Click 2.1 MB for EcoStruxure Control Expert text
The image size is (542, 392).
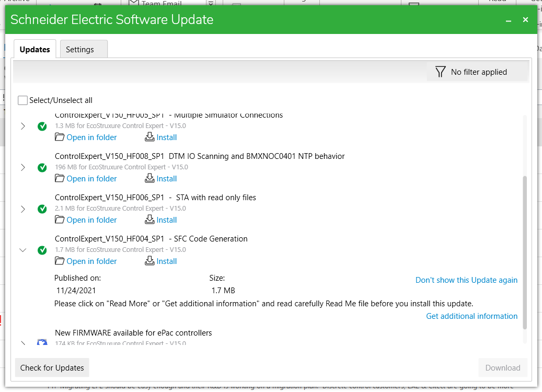(x=120, y=209)
